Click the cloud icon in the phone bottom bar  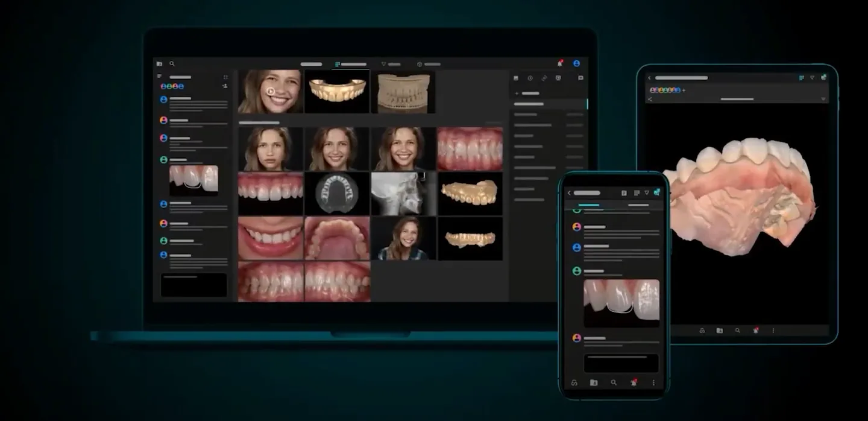coord(574,382)
